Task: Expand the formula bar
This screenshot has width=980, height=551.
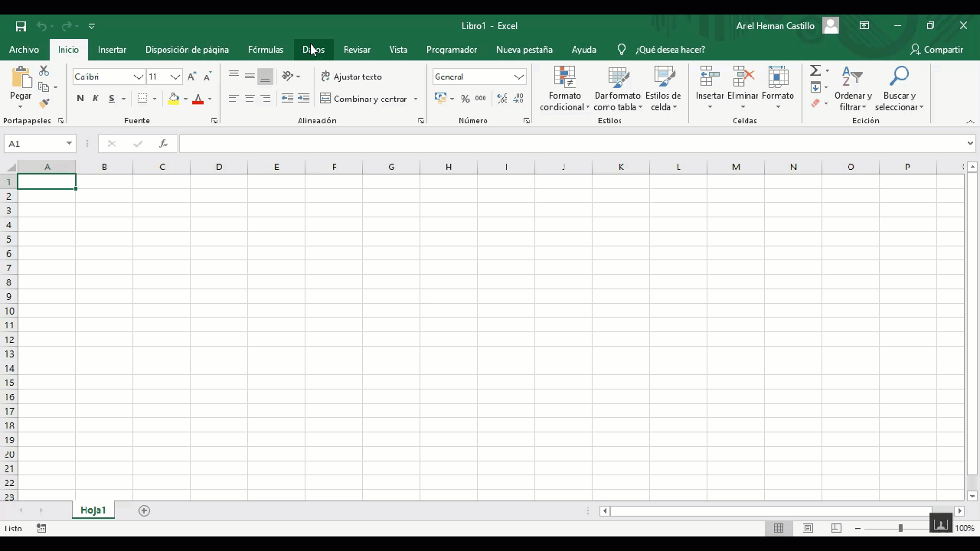Action: (x=970, y=143)
